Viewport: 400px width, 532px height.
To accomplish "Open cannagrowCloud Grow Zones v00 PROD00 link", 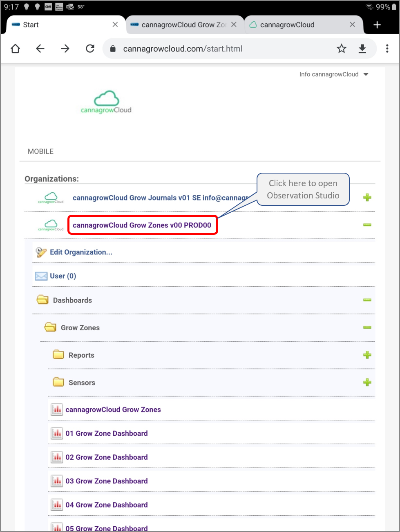I will point(142,225).
